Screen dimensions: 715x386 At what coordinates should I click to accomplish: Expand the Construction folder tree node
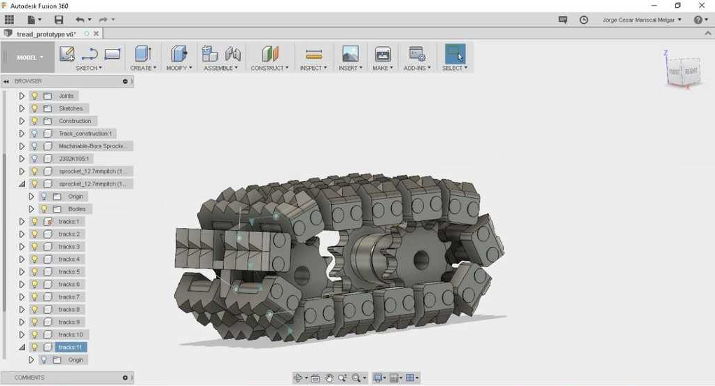point(21,121)
